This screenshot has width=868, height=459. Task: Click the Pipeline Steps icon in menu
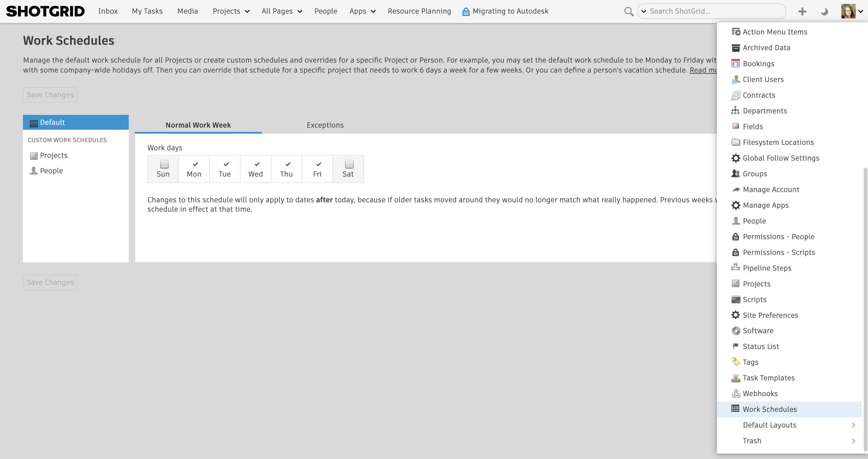tap(735, 268)
